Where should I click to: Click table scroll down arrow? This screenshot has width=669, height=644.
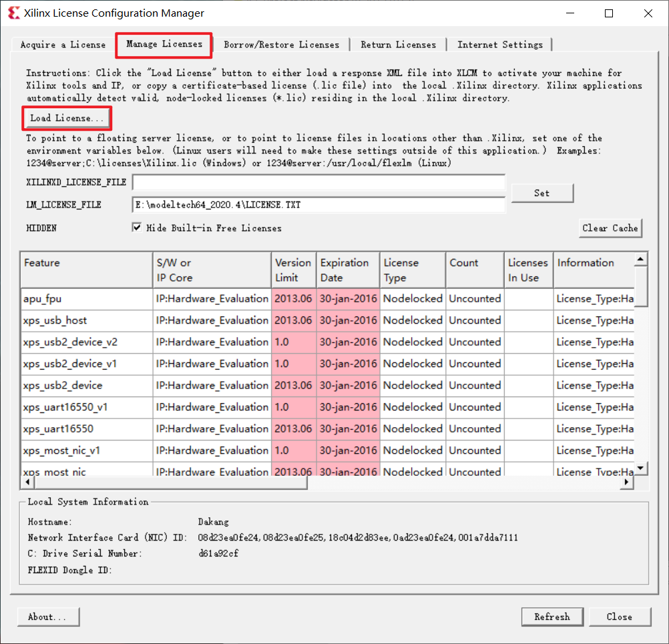click(x=640, y=468)
